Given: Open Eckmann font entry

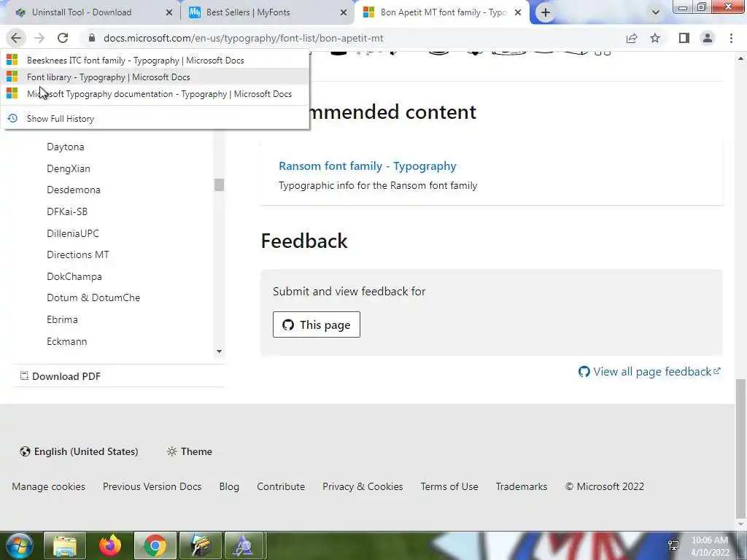Looking at the screenshot, I should (x=66, y=341).
